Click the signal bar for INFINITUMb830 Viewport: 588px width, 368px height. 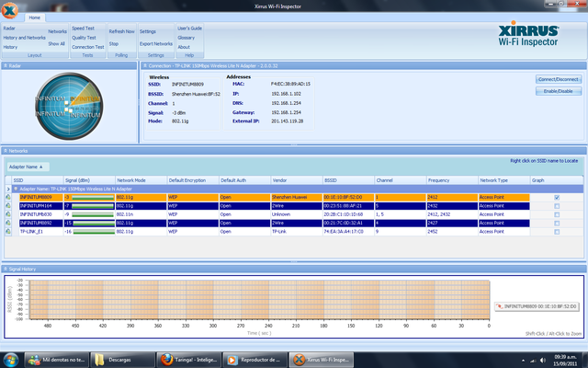[x=93, y=214]
